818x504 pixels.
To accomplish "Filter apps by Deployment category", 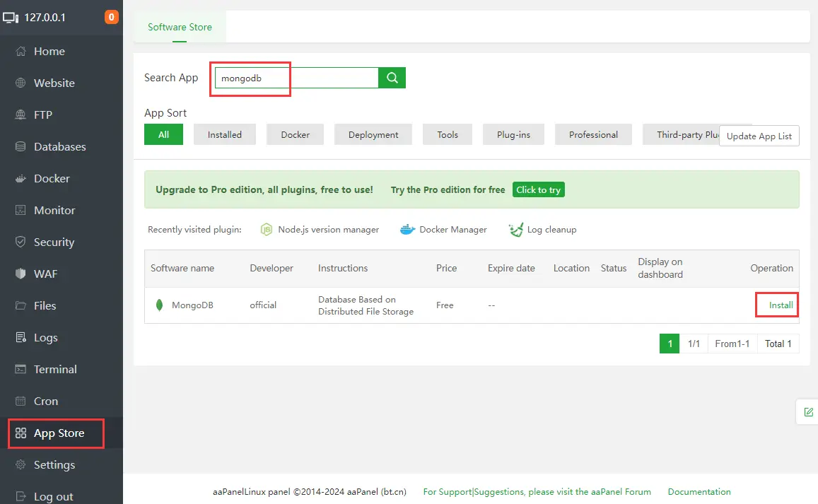I will click(x=373, y=134).
